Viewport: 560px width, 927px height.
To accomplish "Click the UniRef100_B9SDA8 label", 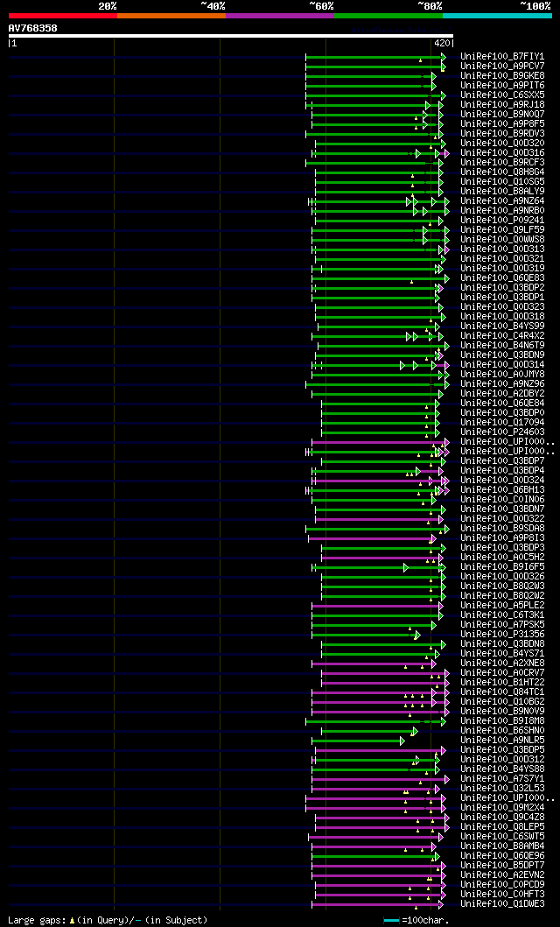I will point(502,529).
